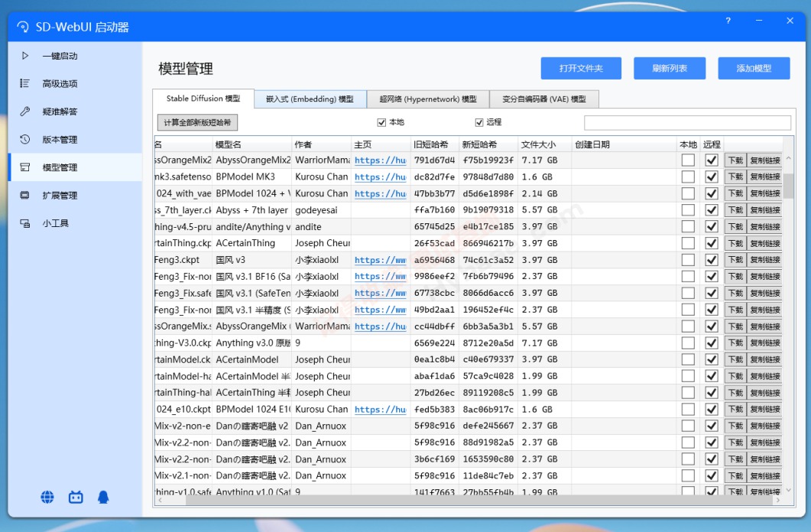Click the help question mark icon
The image size is (811, 532).
pos(728,21)
